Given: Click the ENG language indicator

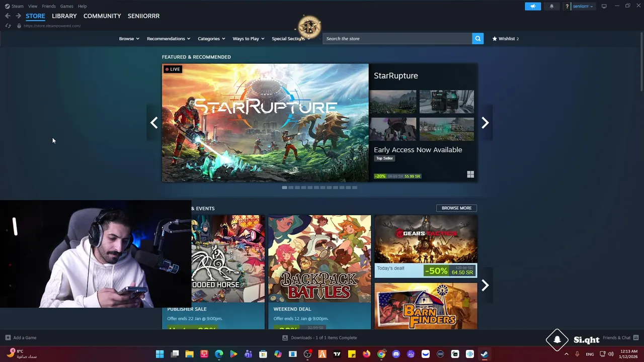Looking at the screenshot, I should tap(590, 354).
